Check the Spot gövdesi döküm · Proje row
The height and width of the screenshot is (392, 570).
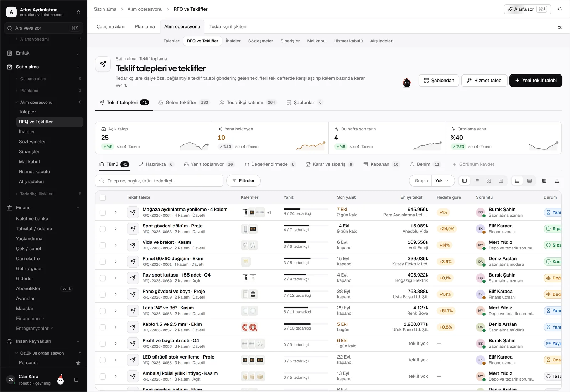click(x=103, y=229)
